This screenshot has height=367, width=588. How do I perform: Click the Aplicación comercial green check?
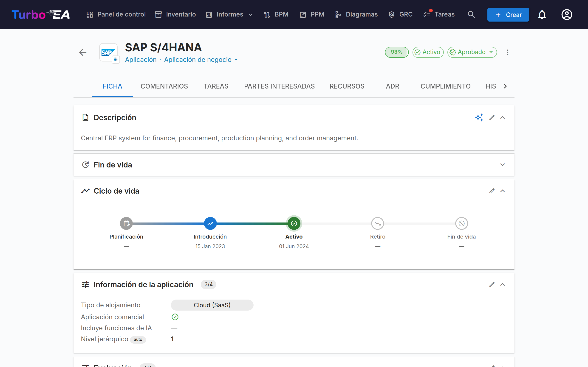tap(175, 317)
